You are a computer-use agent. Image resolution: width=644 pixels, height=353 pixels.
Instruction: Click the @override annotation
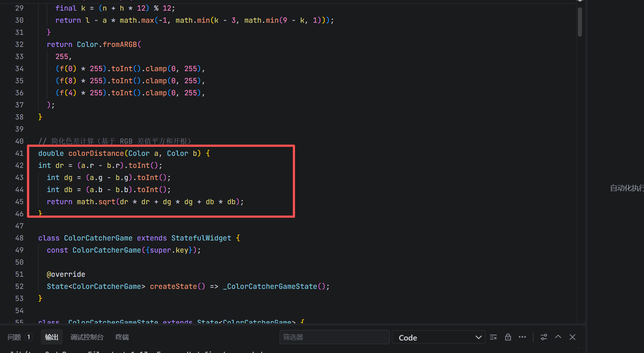pyautogui.click(x=66, y=274)
